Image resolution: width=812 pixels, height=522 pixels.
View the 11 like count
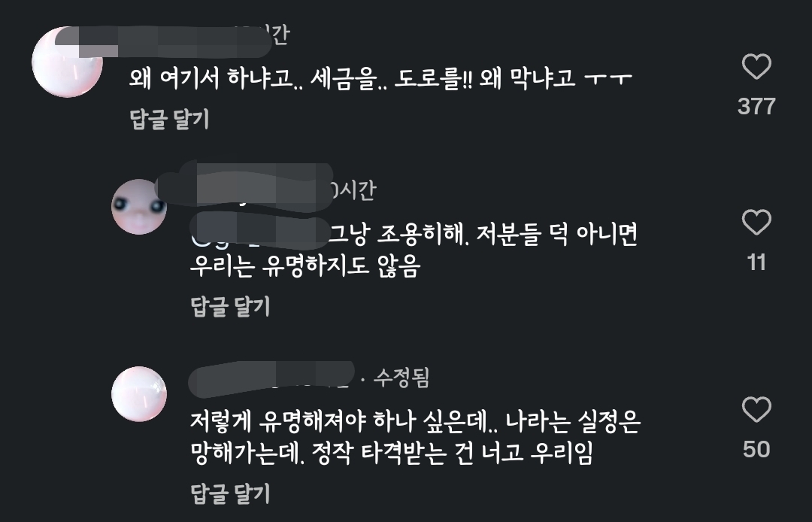click(x=756, y=263)
